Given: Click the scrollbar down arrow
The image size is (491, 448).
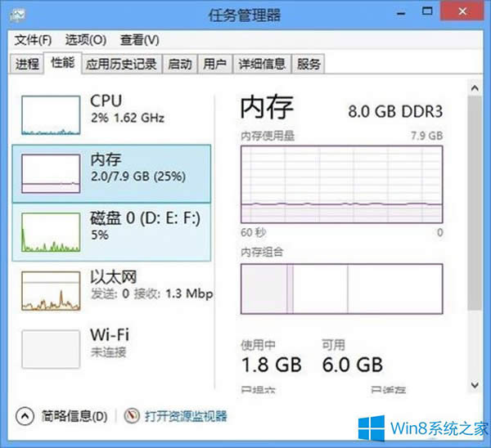Looking at the screenshot, I should point(474,383).
